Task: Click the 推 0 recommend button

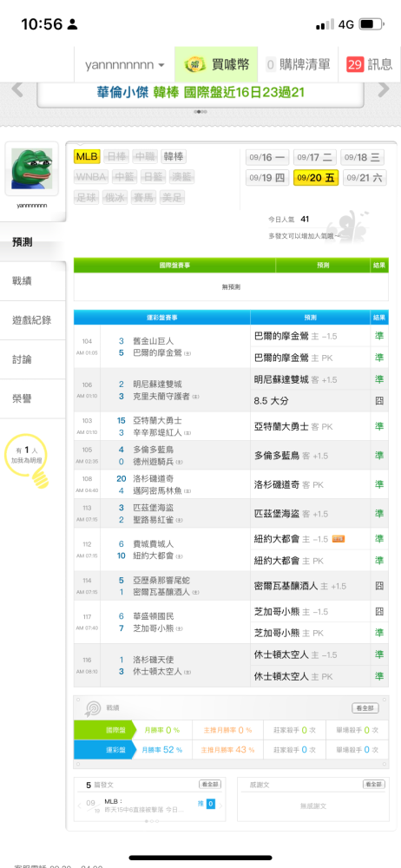Action: [x=206, y=804]
